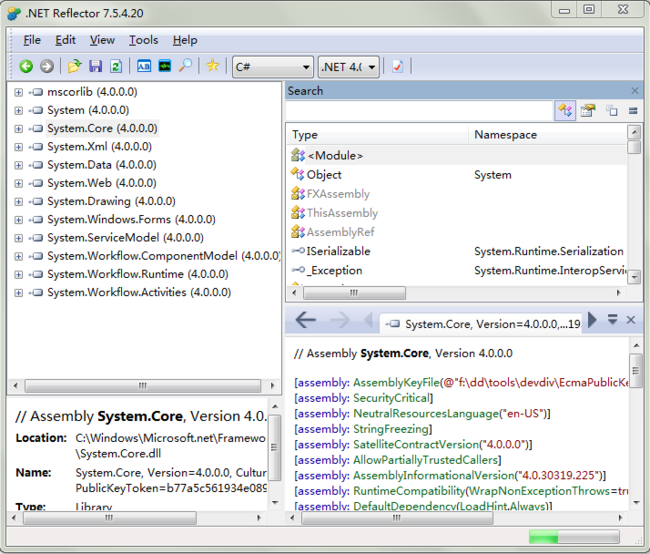Click the NeutralResourcesLanguage attribute link

point(426,413)
